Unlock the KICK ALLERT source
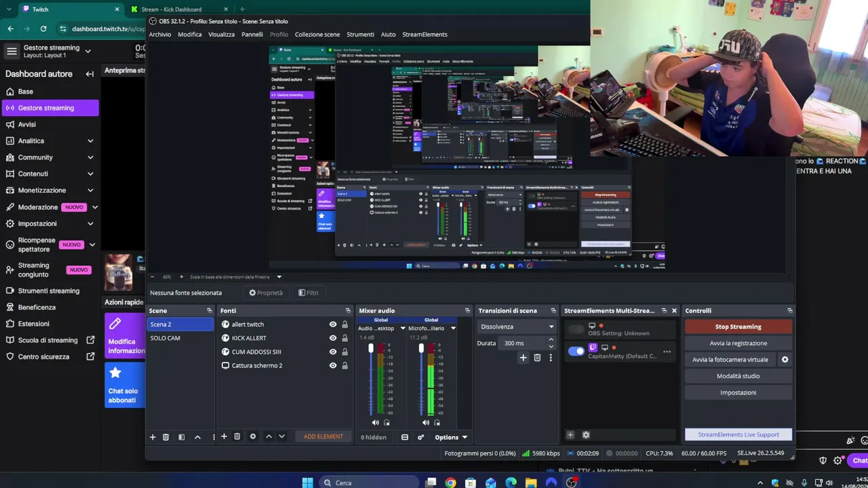The image size is (868, 488). point(344,338)
